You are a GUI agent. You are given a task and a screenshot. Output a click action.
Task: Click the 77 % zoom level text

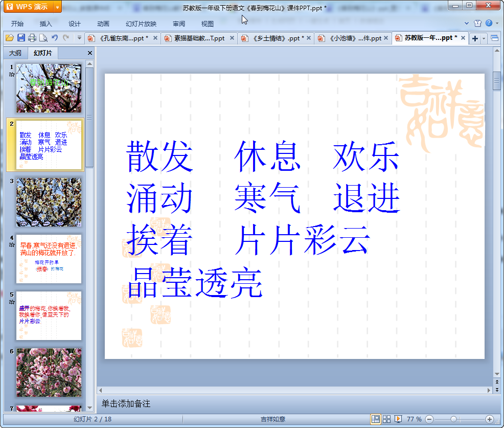point(414,419)
